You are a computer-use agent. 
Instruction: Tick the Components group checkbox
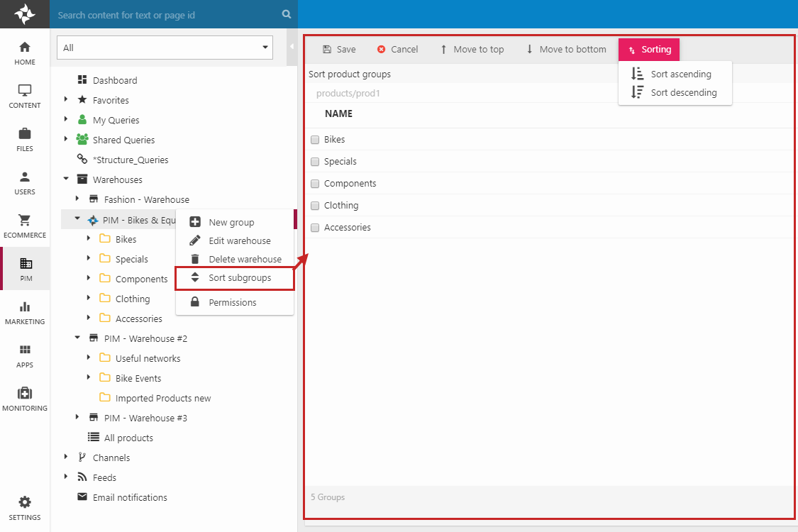[315, 184]
